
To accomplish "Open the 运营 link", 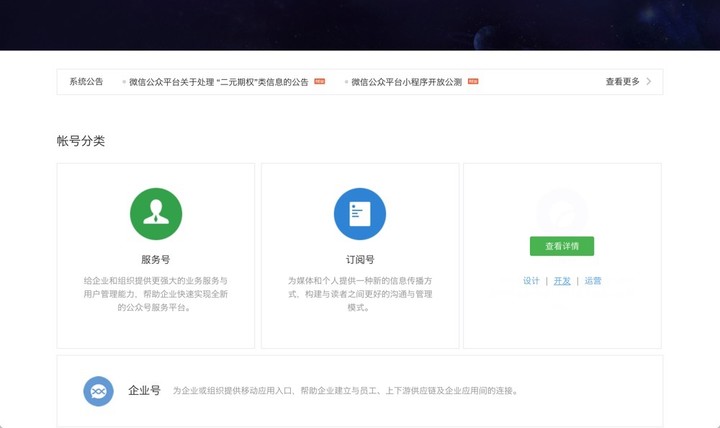I will click(593, 281).
